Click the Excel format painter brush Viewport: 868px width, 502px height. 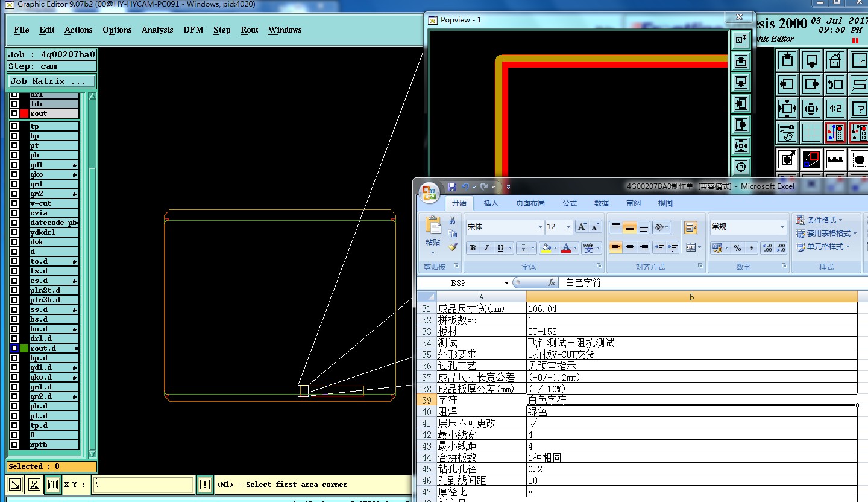point(453,246)
